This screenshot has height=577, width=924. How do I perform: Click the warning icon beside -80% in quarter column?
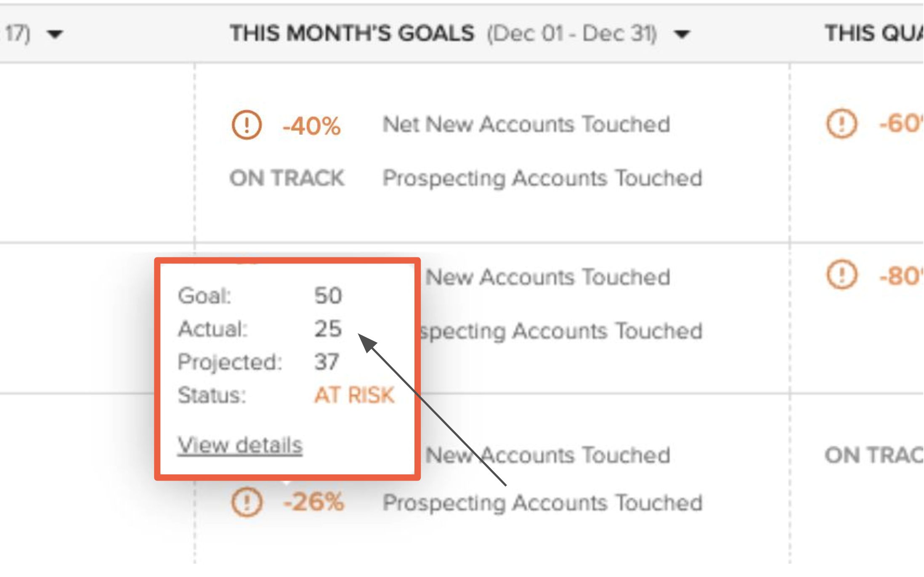click(841, 275)
